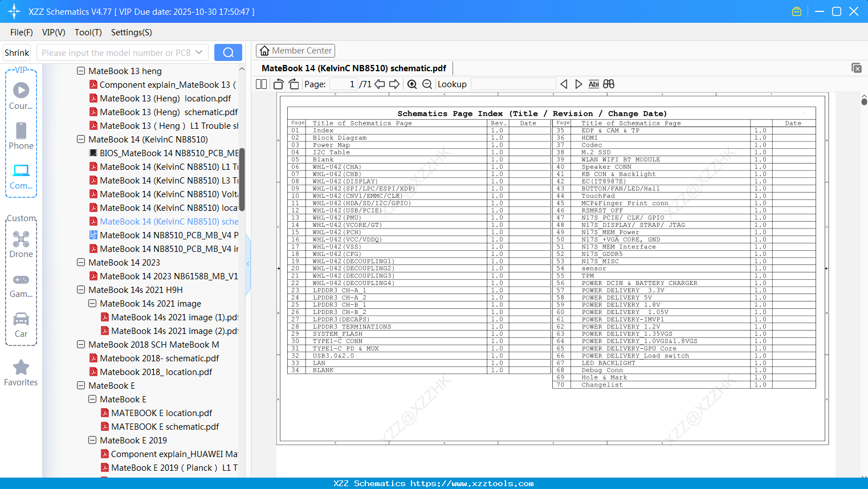This screenshot has height=489, width=868.
Task: Open MateBook 14s 2021 image (2).pdf
Action: [x=169, y=331]
